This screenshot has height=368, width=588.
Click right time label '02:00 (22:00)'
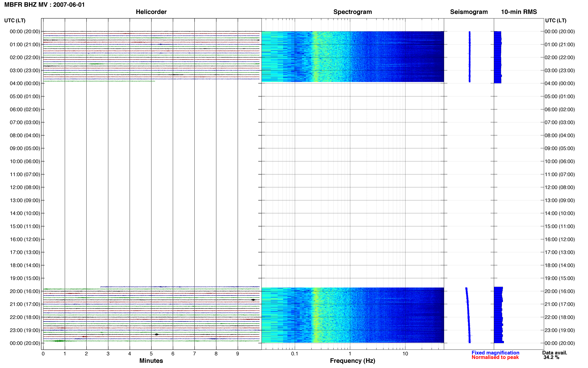pyautogui.click(x=560, y=57)
